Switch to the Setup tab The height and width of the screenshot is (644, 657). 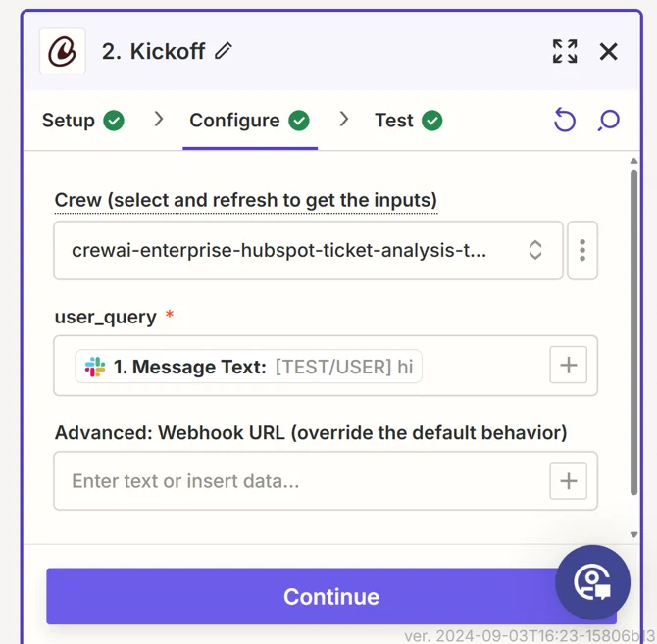(82, 121)
